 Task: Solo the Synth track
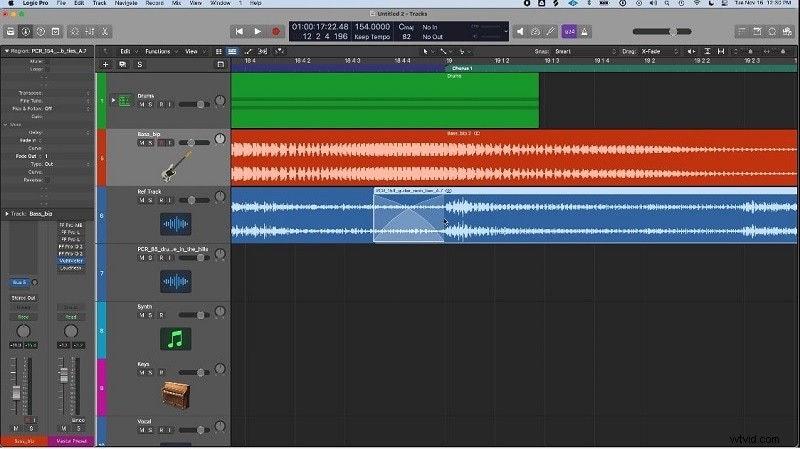[150, 315]
